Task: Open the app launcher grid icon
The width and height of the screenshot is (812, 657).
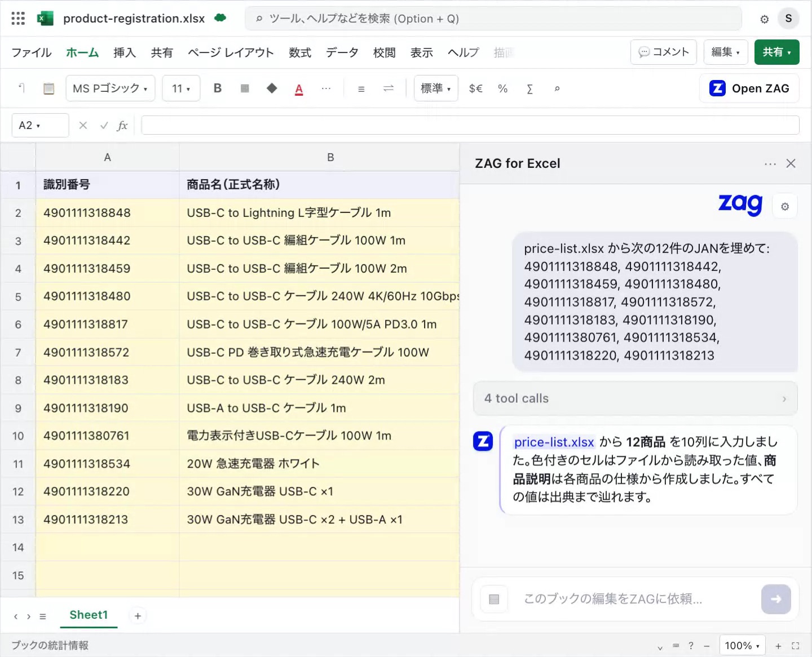Action: 18,19
